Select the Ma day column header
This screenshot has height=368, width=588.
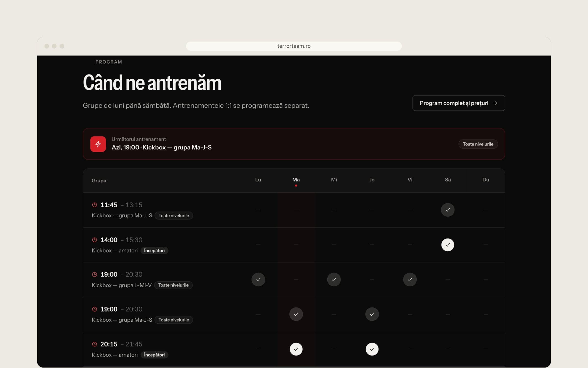[x=296, y=180]
